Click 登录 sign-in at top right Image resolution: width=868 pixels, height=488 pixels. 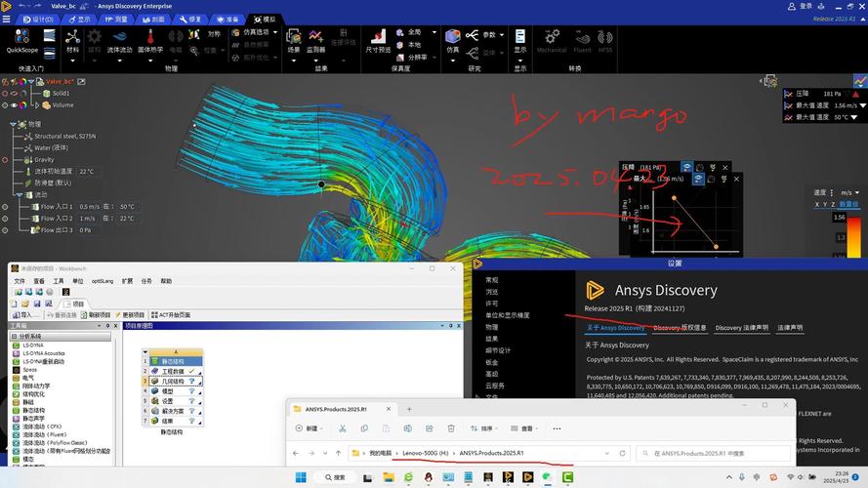pyautogui.click(x=801, y=6)
